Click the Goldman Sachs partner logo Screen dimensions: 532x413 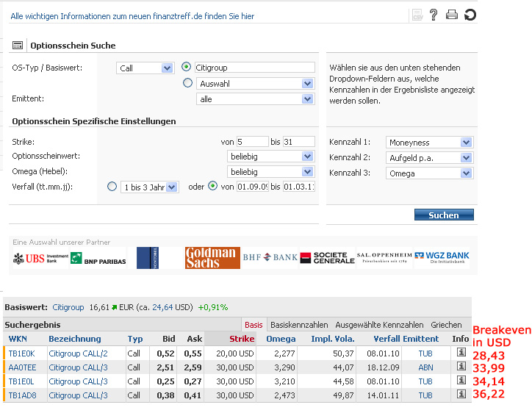[212, 257]
